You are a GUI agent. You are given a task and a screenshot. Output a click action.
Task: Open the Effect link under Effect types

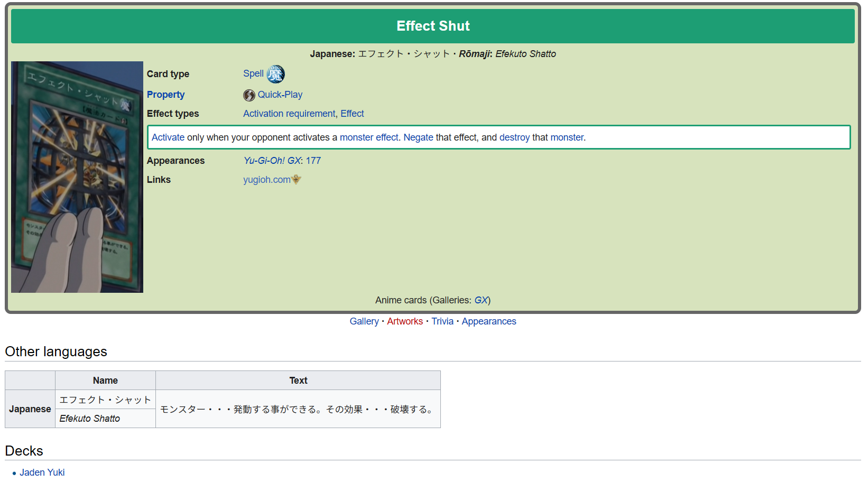(x=352, y=114)
